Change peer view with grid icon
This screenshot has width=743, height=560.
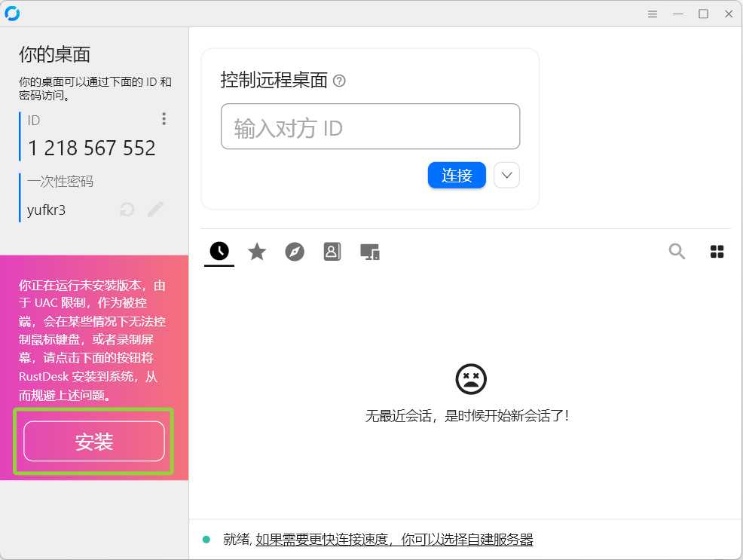[x=717, y=252]
